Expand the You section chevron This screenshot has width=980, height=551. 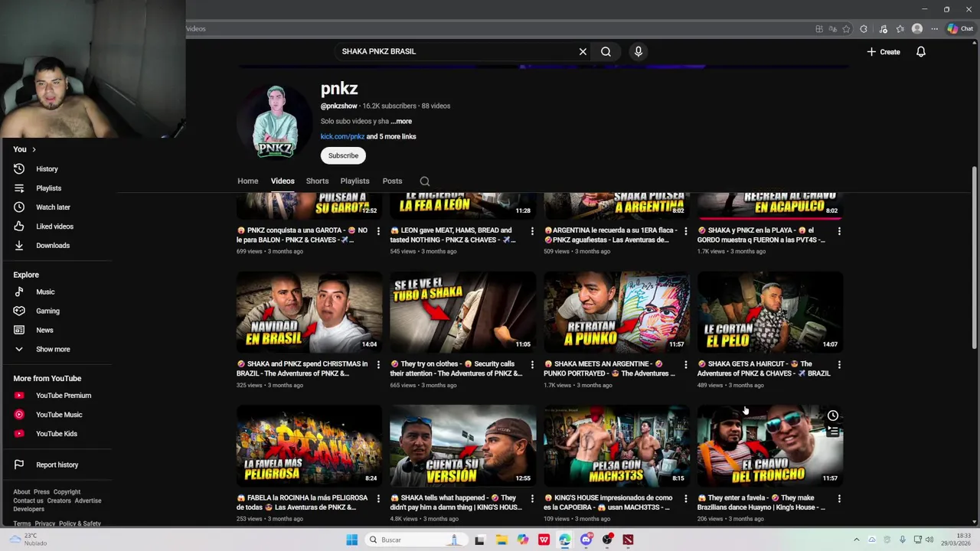[34, 149]
